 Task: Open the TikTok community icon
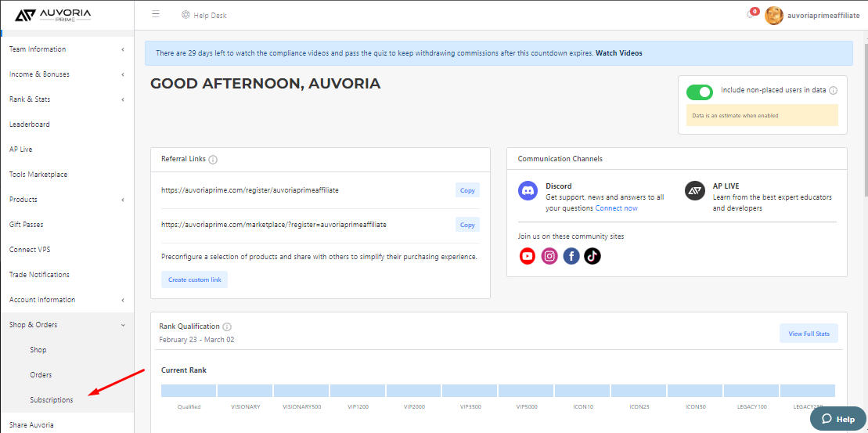592,256
